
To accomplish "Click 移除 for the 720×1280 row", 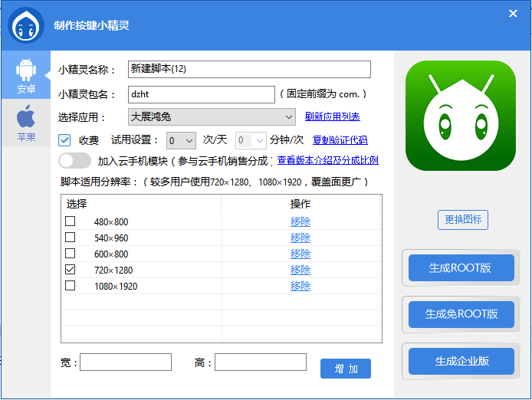I will click(300, 270).
